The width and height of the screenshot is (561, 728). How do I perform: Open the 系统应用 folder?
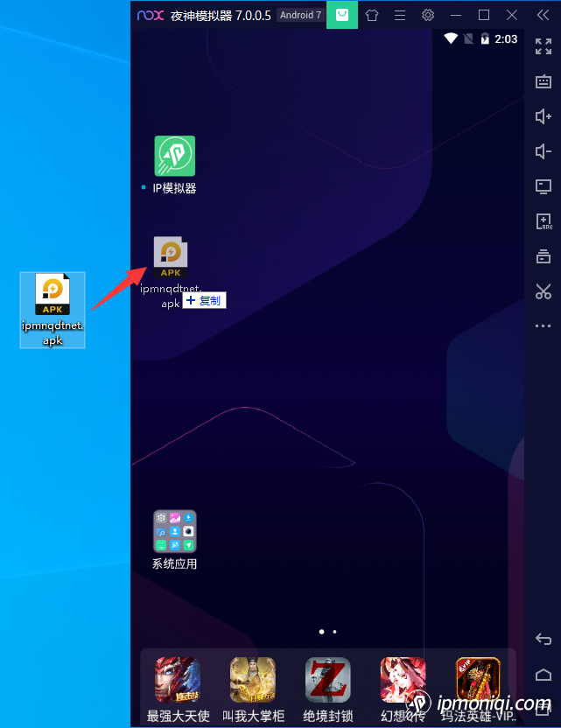174,532
